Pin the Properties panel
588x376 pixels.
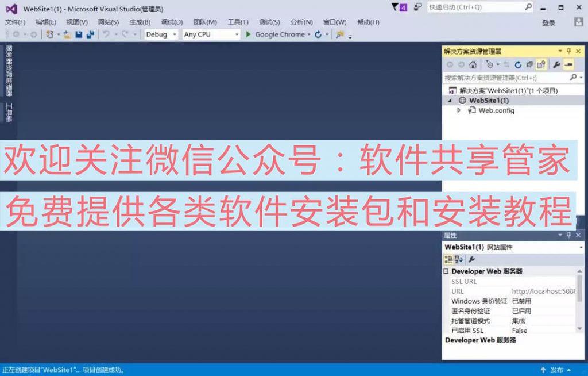pyautogui.click(x=569, y=235)
